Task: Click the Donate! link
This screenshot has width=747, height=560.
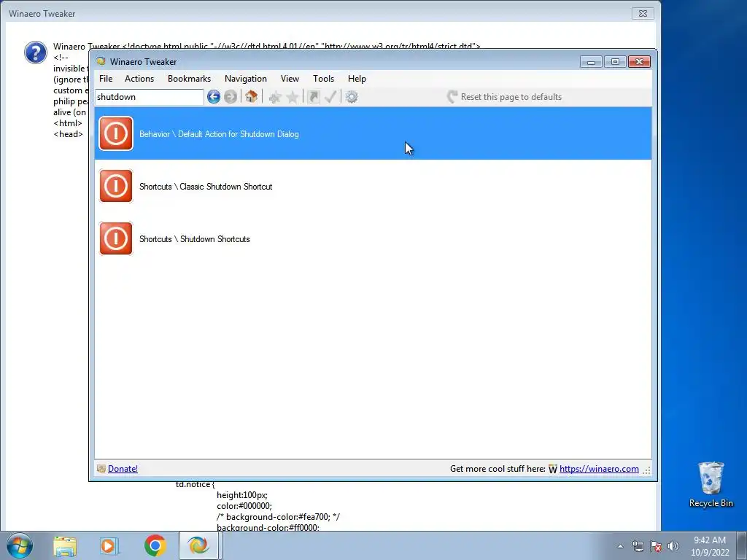Action: tap(123, 469)
